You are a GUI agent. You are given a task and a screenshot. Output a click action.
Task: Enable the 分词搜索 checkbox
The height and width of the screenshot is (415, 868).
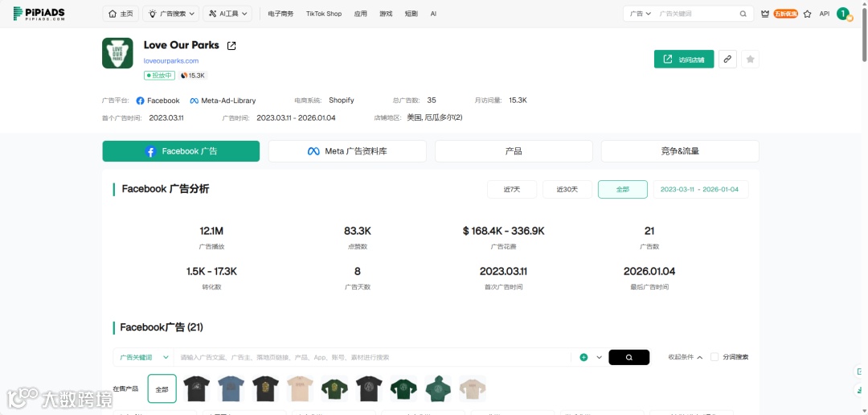tap(714, 357)
